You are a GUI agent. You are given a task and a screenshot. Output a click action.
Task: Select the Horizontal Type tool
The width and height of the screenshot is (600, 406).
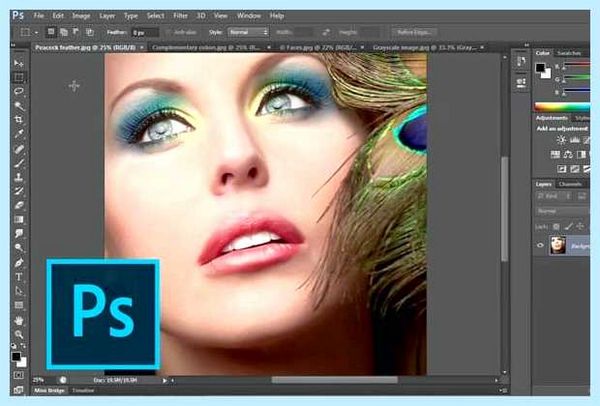click(18, 277)
